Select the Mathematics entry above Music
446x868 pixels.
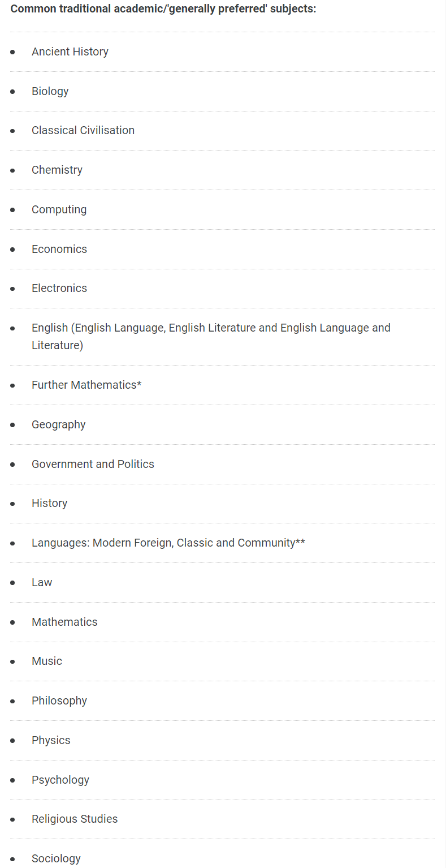coord(64,622)
